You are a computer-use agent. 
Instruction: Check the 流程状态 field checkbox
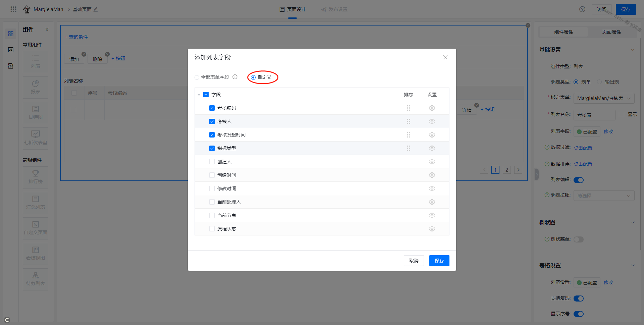[212, 229]
